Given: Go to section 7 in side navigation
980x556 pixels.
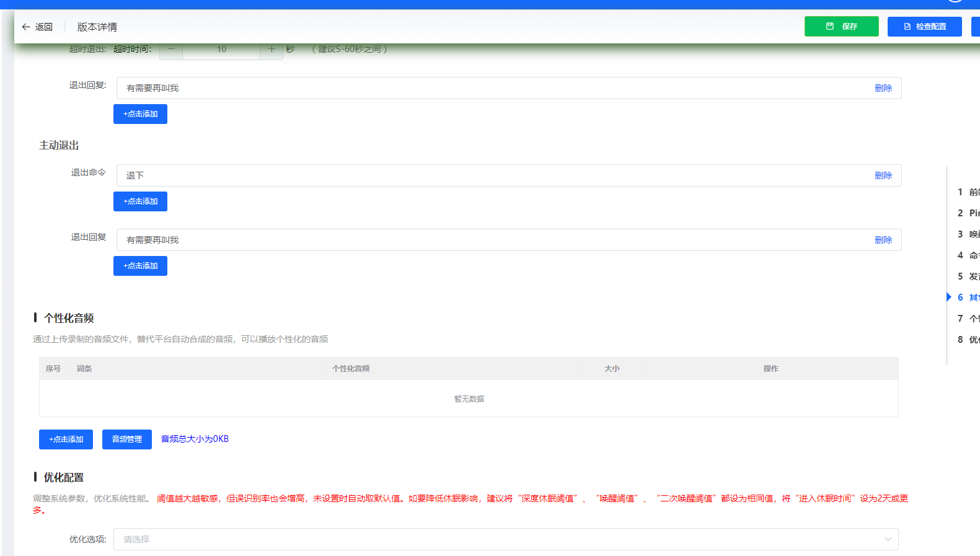Looking at the screenshot, I should [968, 319].
